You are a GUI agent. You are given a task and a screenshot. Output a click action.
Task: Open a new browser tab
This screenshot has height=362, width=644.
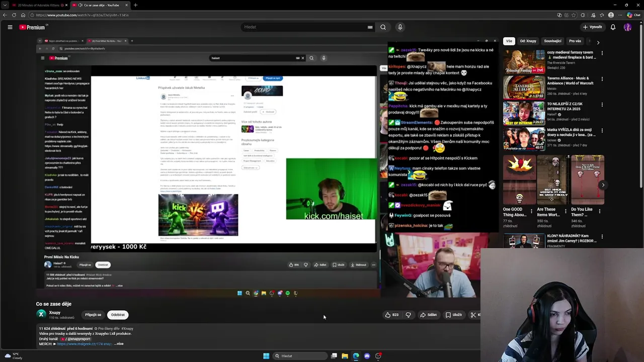(135, 5)
